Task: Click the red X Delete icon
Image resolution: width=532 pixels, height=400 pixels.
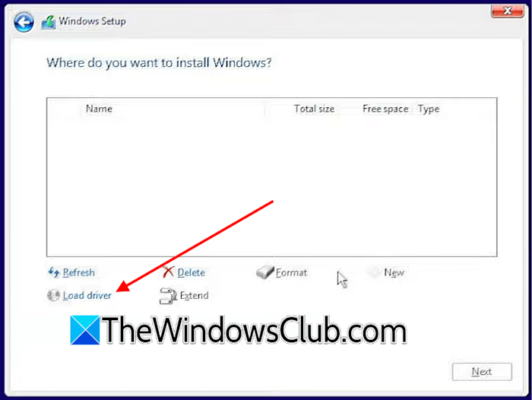Action: (168, 272)
